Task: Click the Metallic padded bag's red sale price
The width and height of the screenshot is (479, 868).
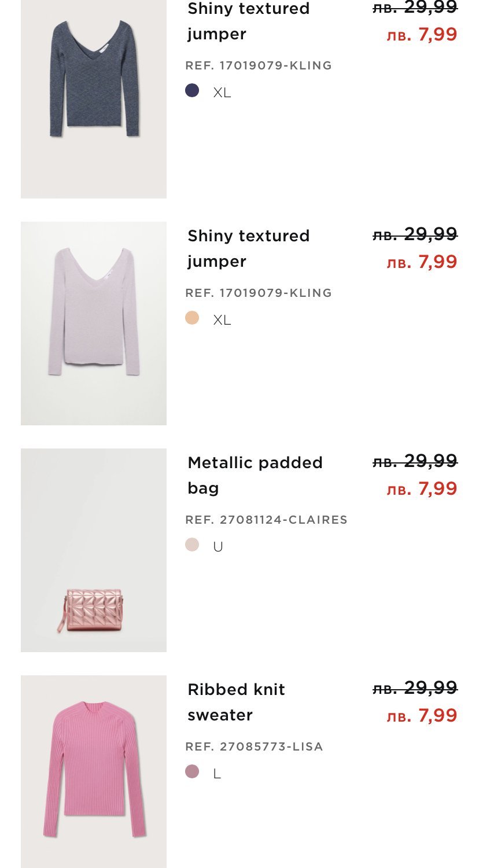Action: tap(422, 489)
